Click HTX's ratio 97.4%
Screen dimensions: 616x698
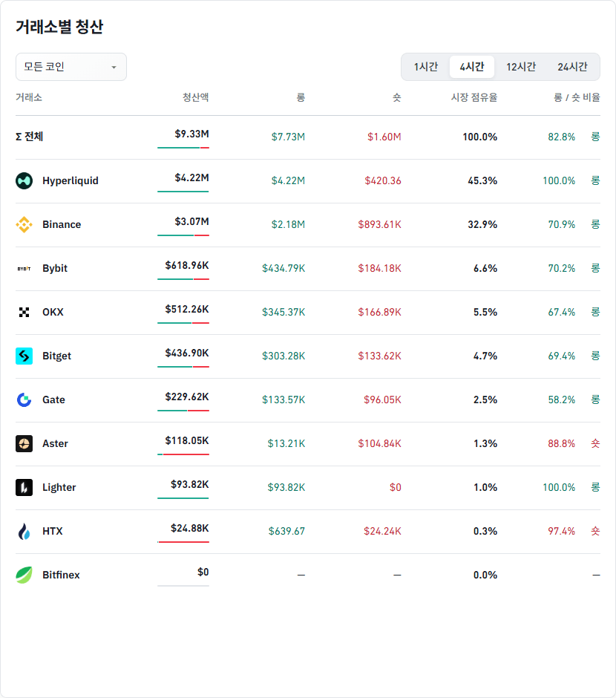pos(561,531)
